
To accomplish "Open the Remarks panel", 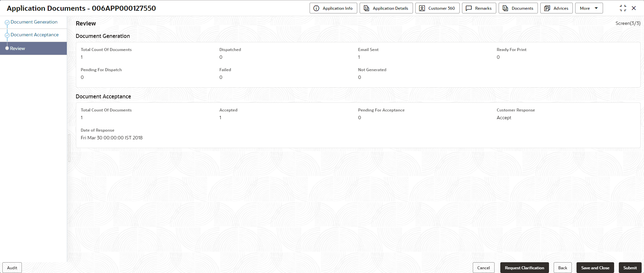I will tap(479, 8).
